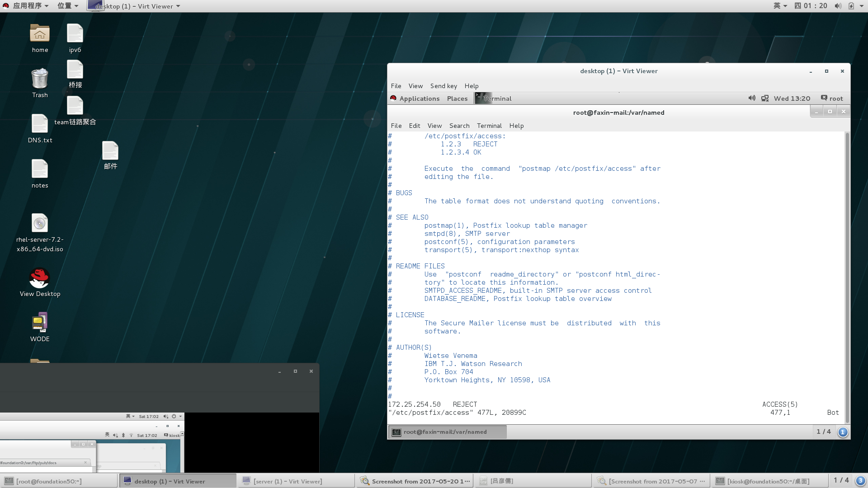Switch to [root@foundation50:~] taskbar window

(59, 481)
